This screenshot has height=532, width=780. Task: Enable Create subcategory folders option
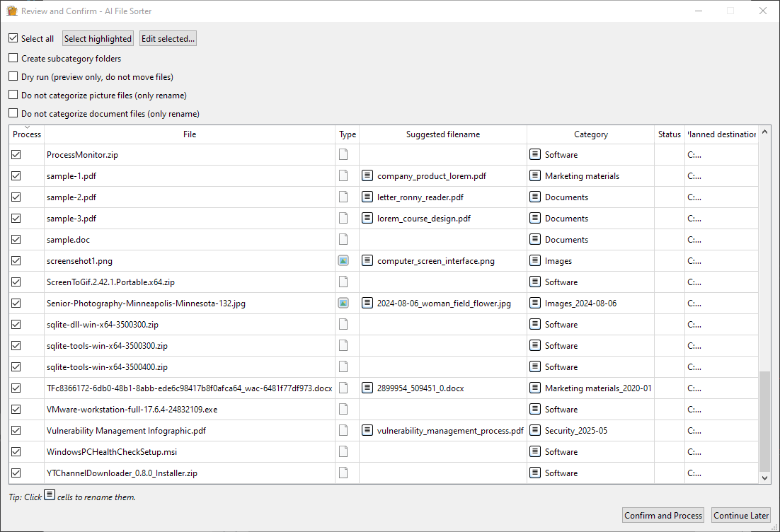13,58
